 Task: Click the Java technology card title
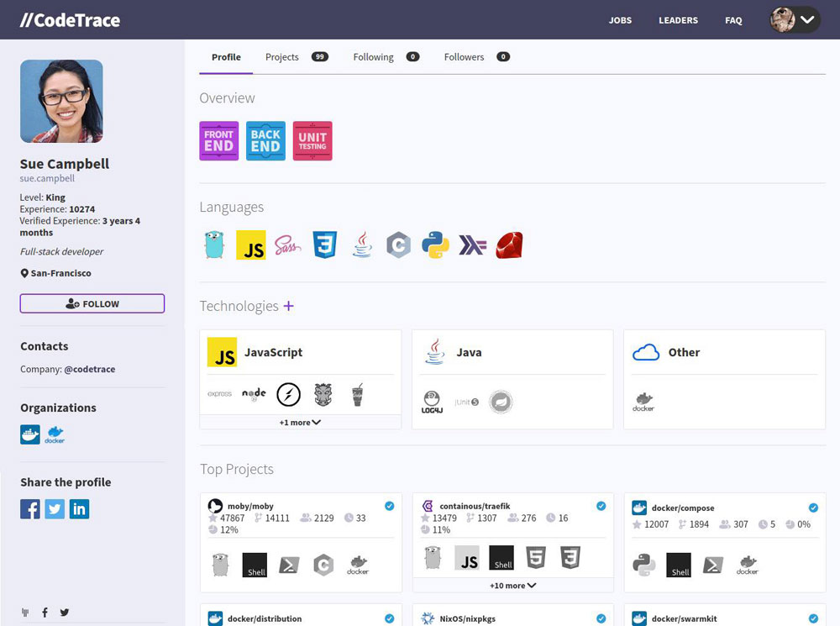(x=469, y=352)
